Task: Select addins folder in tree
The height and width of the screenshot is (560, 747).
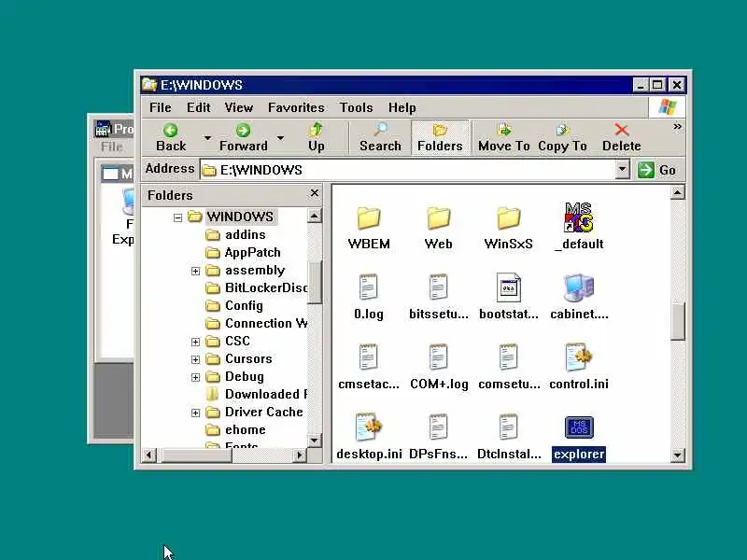Action: click(245, 235)
